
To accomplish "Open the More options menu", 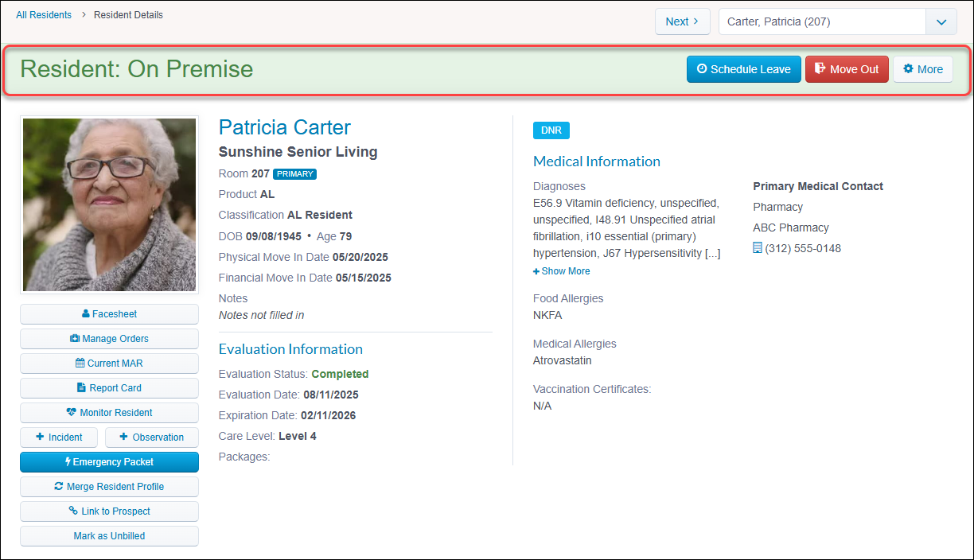I will (922, 69).
